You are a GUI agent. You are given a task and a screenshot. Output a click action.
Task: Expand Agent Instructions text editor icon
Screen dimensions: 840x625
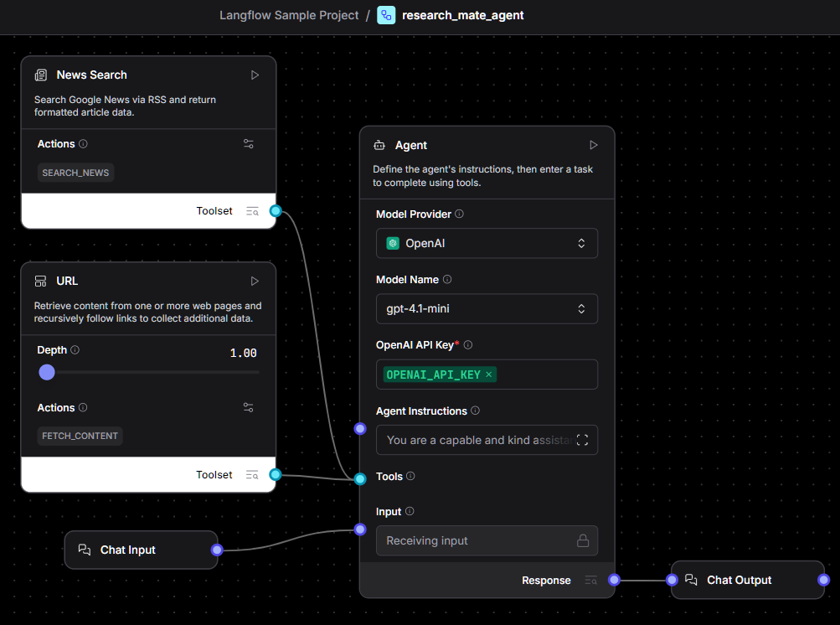[582, 440]
